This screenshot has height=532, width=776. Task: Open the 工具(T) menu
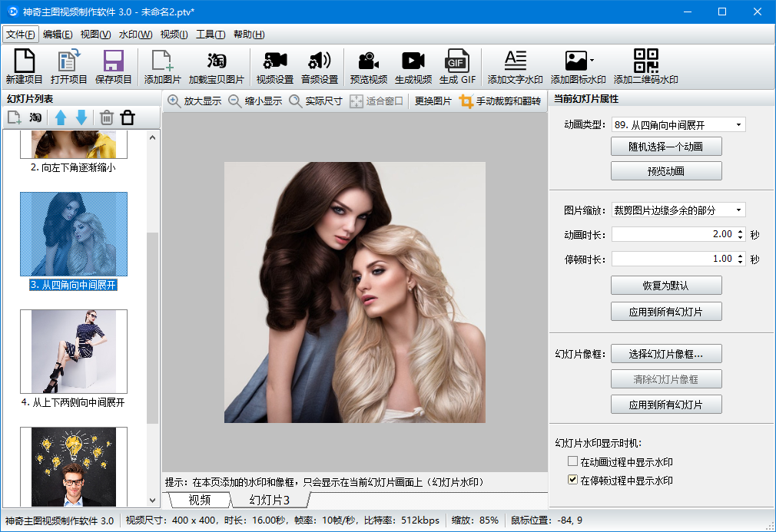(211, 34)
